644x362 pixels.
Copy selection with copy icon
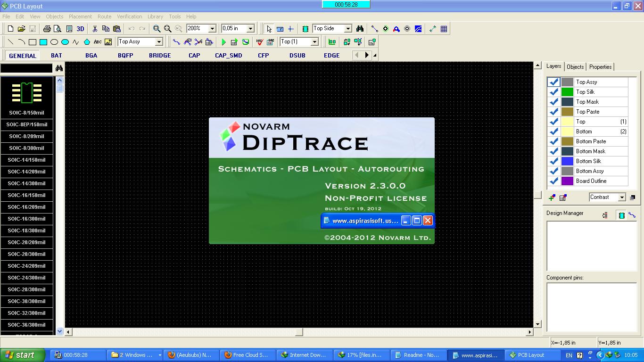[106, 29]
